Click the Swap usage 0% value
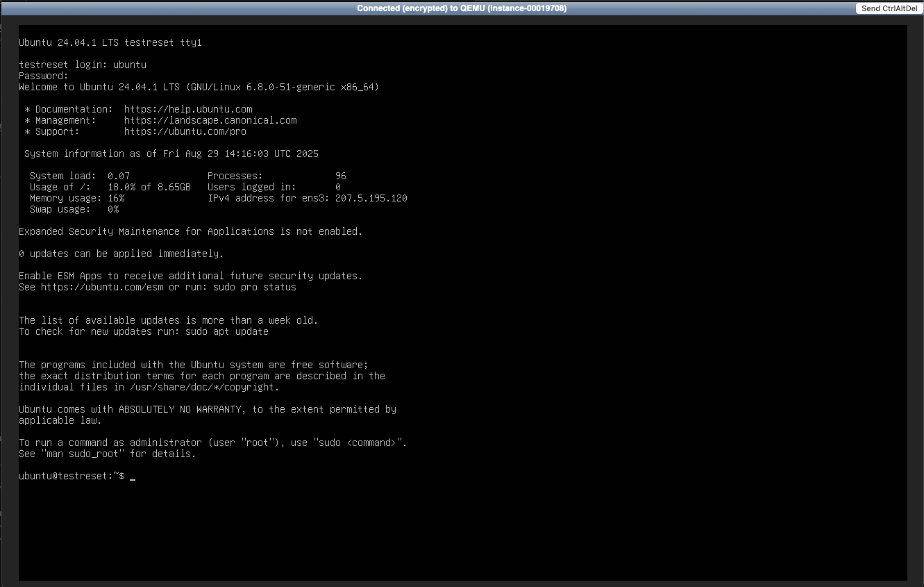 tap(113, 209)
